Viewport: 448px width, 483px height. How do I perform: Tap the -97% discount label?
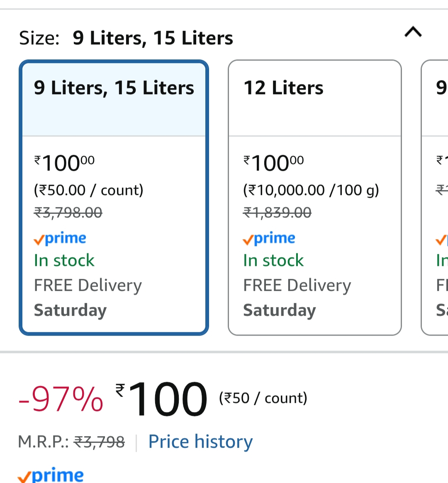[61, 399]
